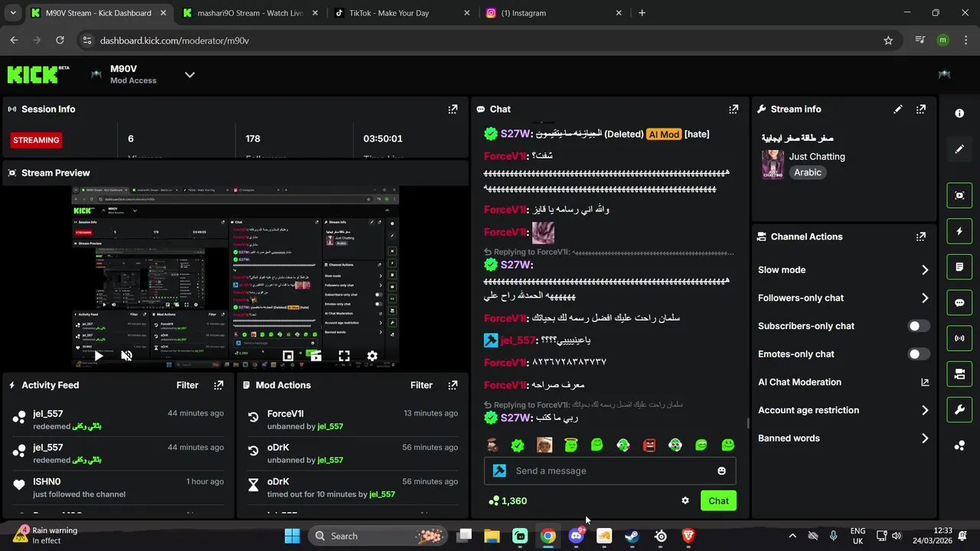980x551 pixels.
Task: Insert the green halo angel emote
Action: [x=570, y=445]
